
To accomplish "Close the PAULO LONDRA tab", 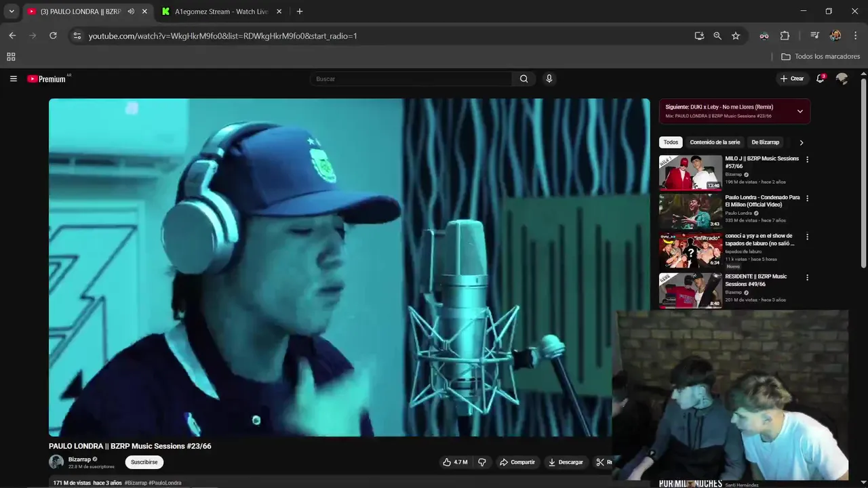I will point(144,12).
